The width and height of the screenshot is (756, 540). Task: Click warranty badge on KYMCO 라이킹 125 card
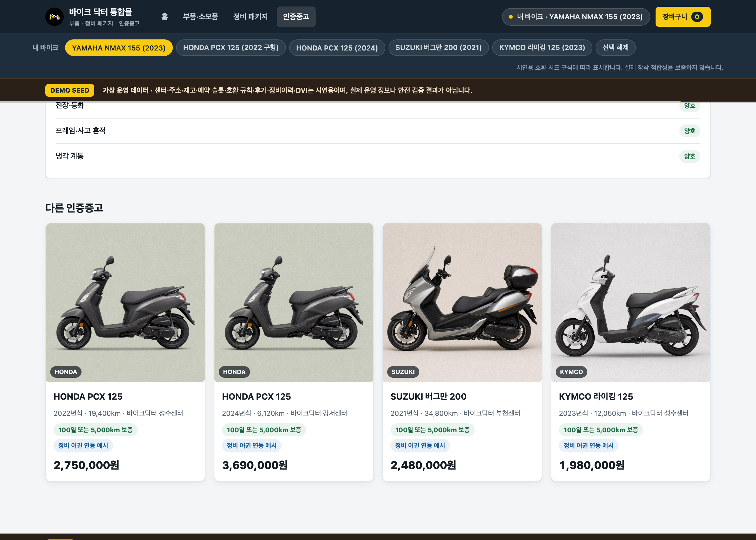[x=601, y=430]
